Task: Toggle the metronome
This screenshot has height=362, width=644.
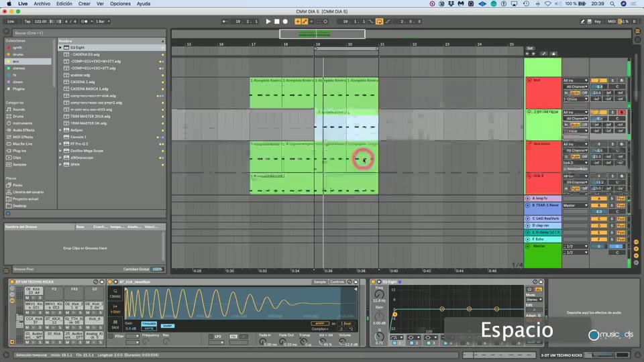Action: tap(85, 21)
